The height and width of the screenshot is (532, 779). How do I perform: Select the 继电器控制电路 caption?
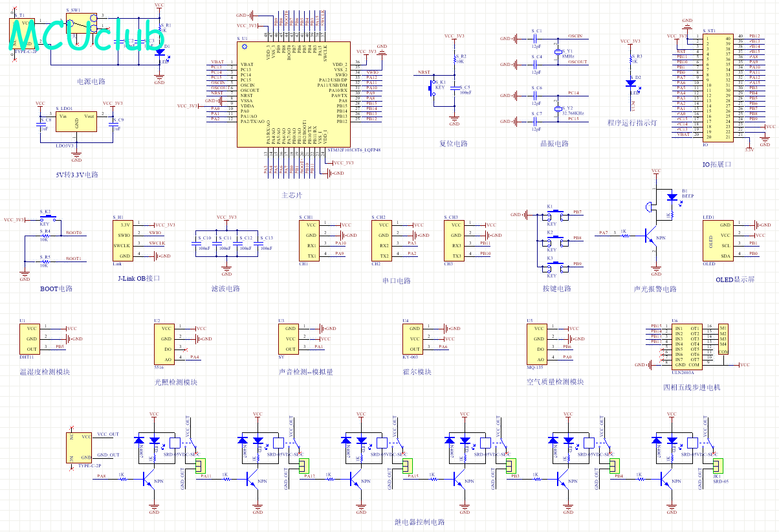click(x=420, y=522)
